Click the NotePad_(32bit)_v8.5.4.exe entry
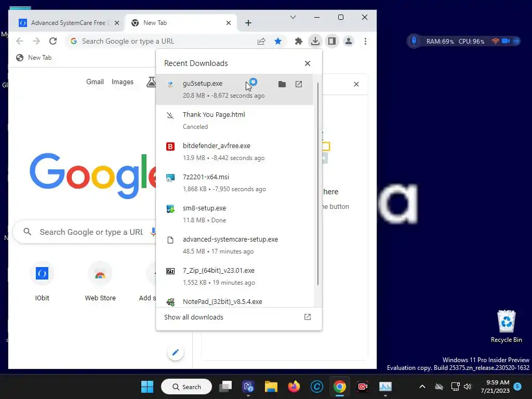The width and height of the screenshot is (532, 399). click(x=235, y=300)
